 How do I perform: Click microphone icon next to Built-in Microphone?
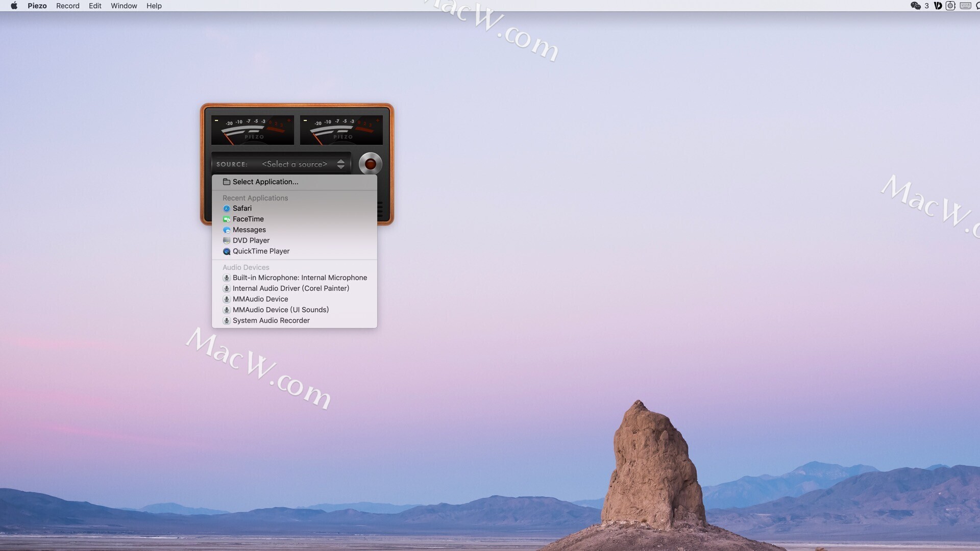click(227, 278)
